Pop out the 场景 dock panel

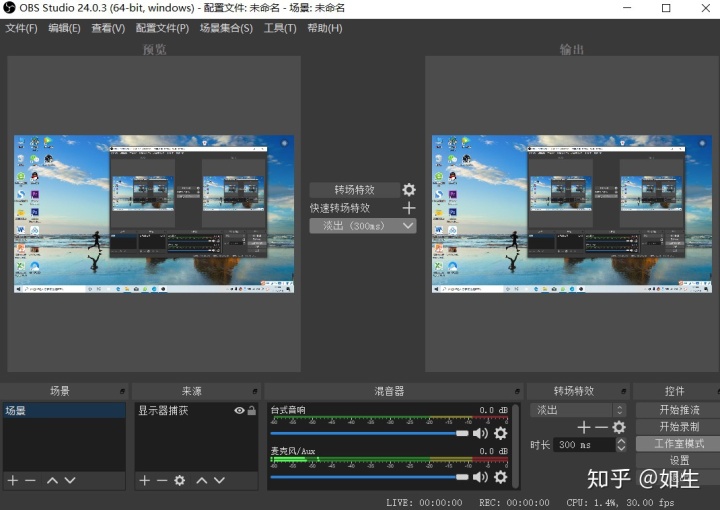(122, 392)
